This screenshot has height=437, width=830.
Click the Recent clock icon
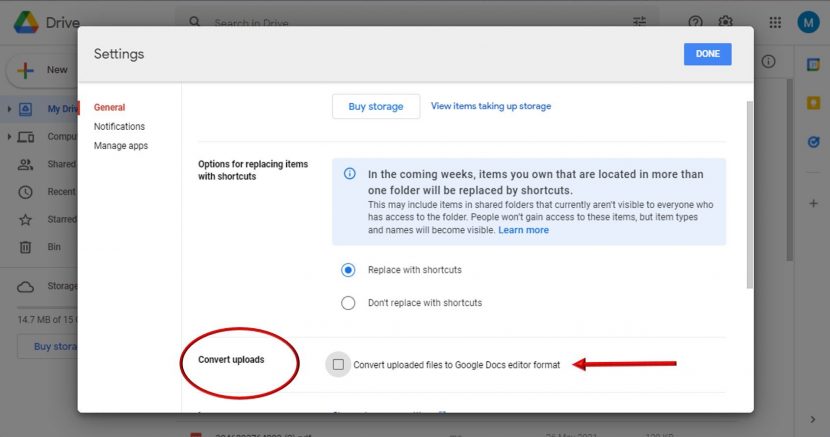click(25, 192)
